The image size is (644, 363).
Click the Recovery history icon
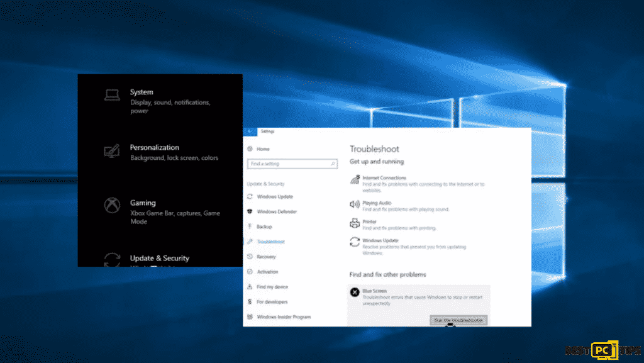tap(250, 257)
